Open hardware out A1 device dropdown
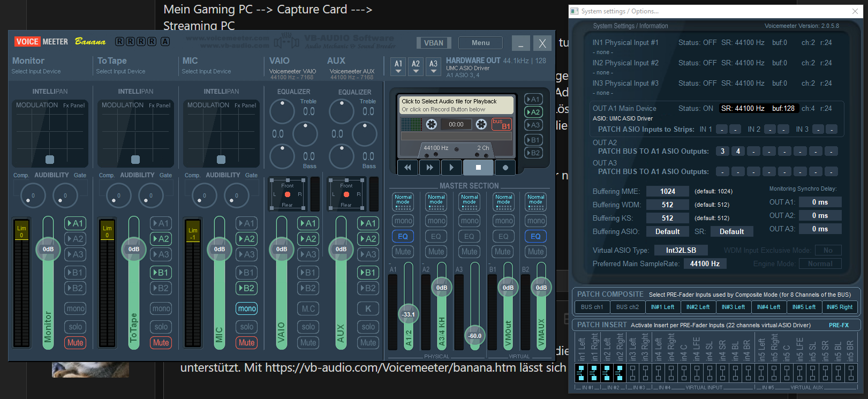The width and height of the screenshot is (868, 399). coord(398,66)
